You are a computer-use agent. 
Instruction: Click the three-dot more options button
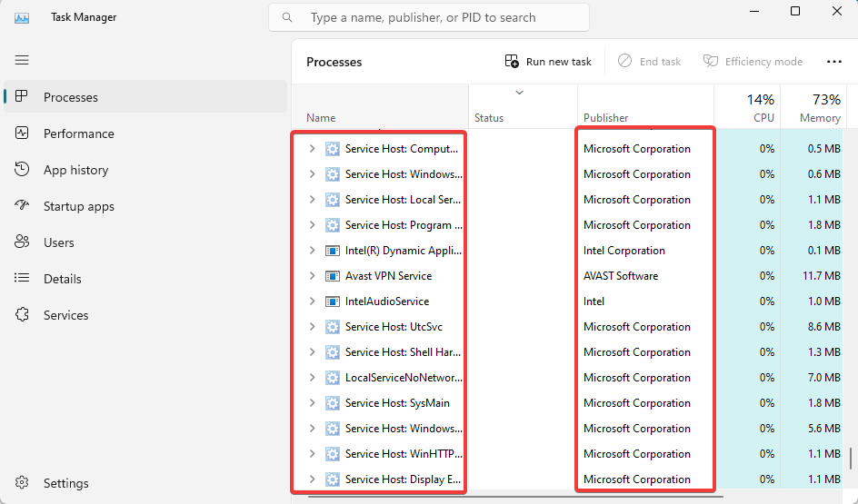833,62
